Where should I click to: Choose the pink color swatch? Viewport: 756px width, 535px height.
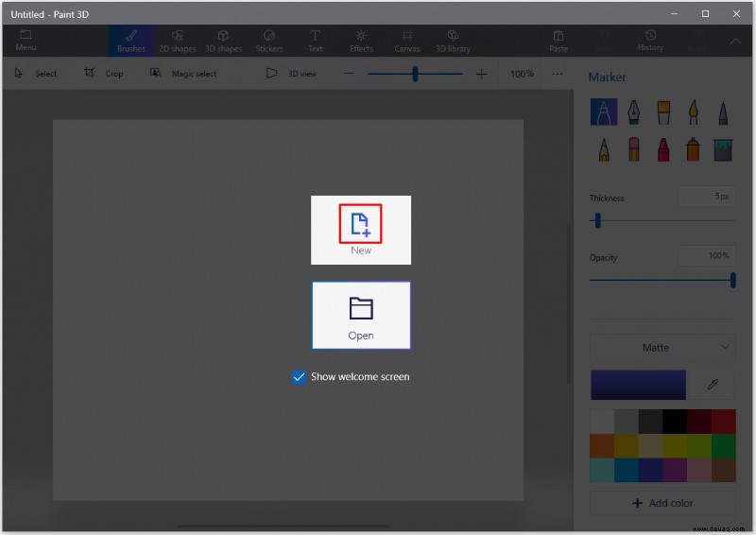(699, 470)
